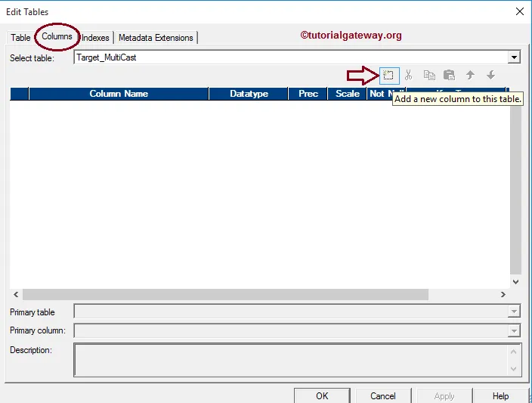Expand the Select table dropdown
532x403 pixels.
tap(514, 57)
